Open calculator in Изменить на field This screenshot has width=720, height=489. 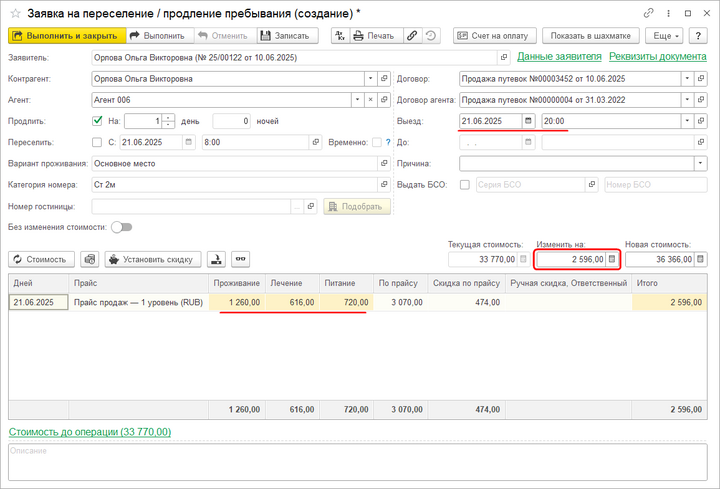tap(612, 259)
